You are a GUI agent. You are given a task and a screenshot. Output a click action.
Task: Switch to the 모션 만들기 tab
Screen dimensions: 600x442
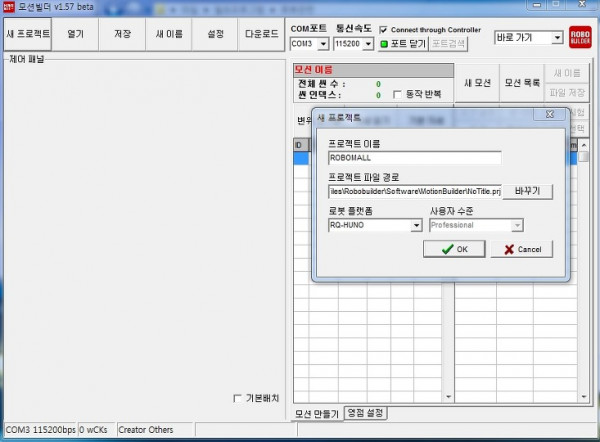click(x=317, y=414)
